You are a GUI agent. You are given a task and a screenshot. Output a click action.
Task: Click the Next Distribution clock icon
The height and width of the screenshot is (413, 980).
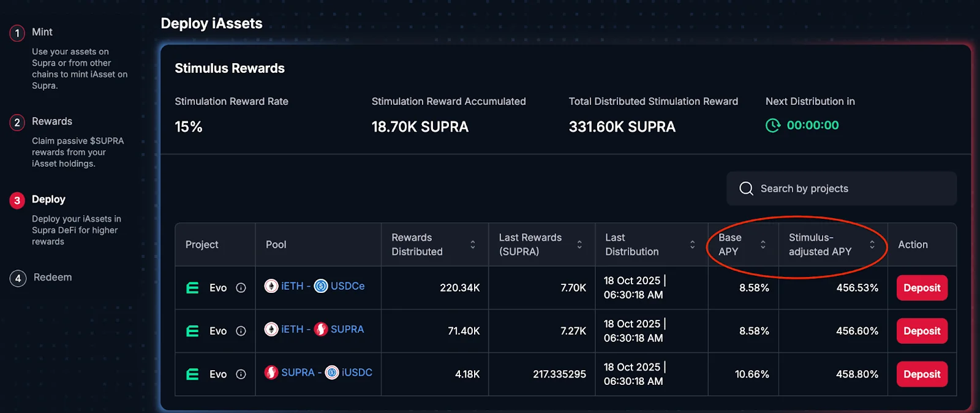(773, 126)
